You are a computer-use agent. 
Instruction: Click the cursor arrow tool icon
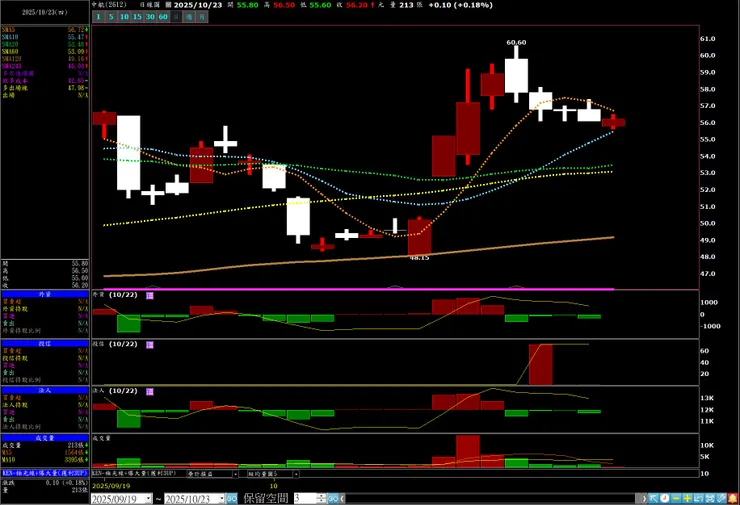653,498
